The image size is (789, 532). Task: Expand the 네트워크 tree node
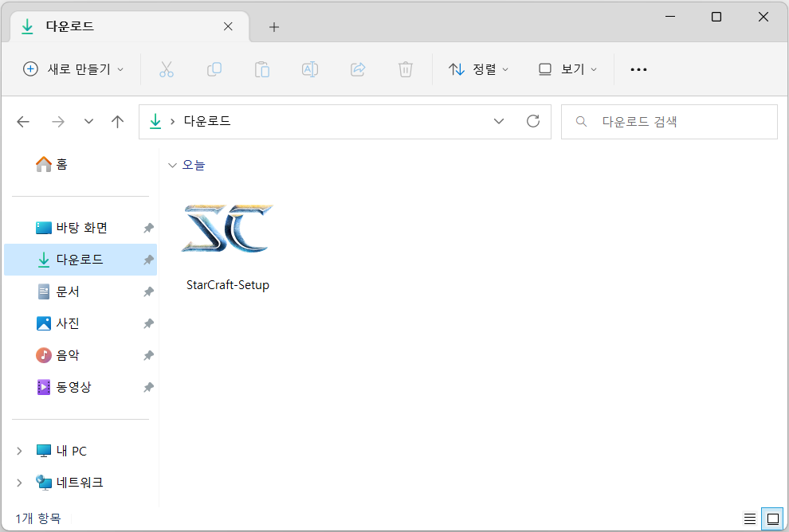click(19, 483)
